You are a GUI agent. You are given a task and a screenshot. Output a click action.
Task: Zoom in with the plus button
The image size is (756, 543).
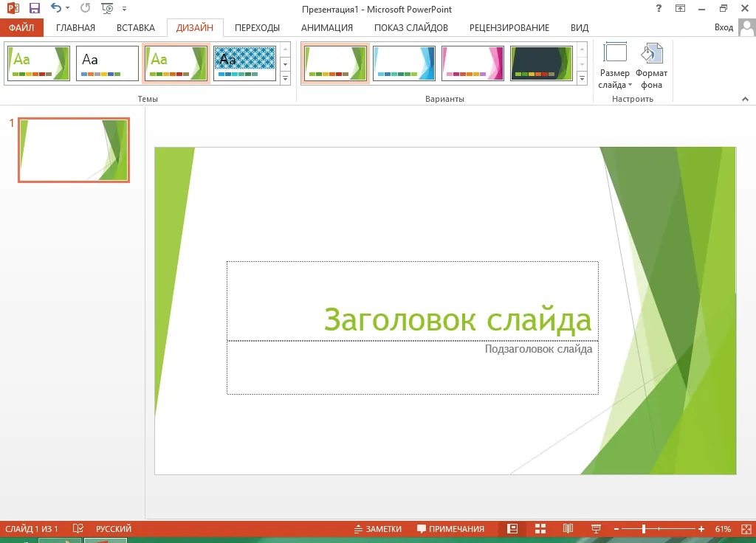click(x=701, y=529)
